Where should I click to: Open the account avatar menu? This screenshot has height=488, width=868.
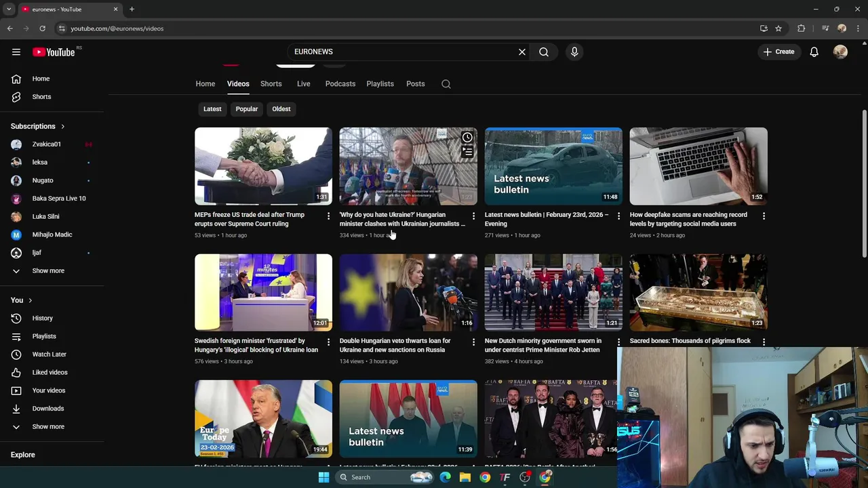840,52
